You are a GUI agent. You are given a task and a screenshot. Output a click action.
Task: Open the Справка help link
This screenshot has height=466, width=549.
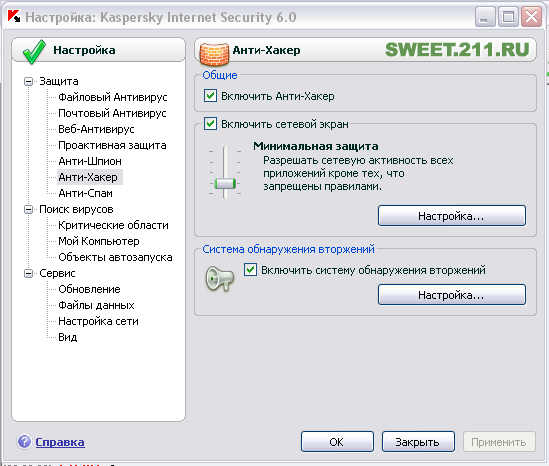60,442
